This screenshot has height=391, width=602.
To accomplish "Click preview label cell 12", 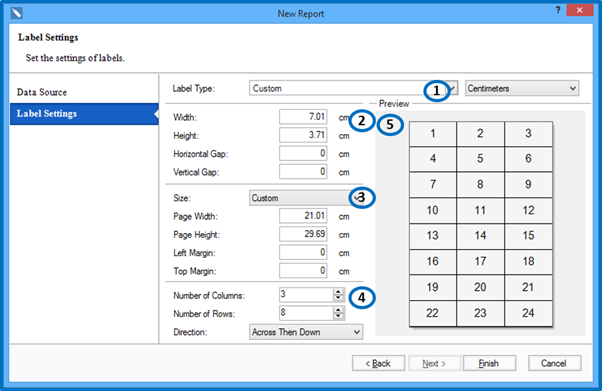I will pyautogui.click(x=528, y=210).
